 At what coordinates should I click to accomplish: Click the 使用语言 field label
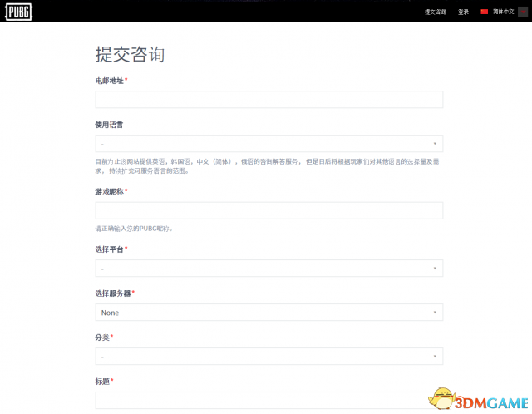(x=109, y=125)
